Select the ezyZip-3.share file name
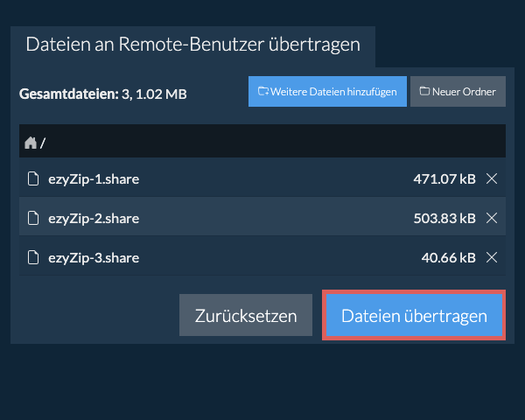The image size is (525, 420). click(x=94, y=258)
